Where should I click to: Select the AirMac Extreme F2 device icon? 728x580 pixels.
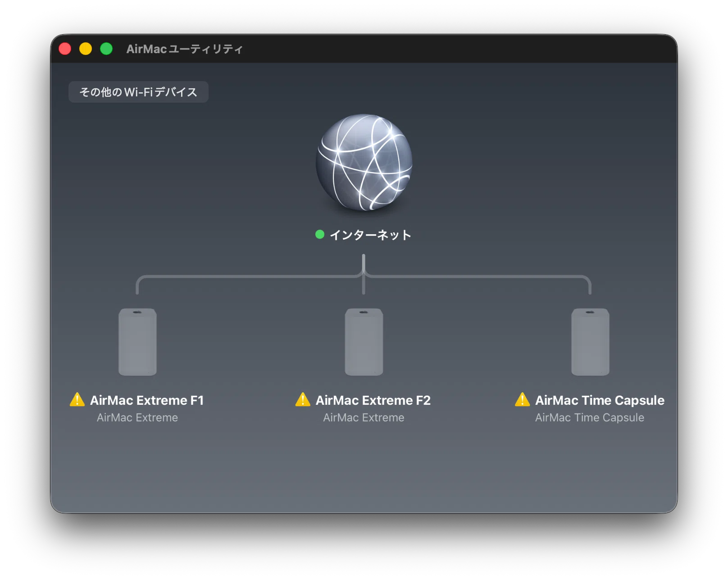[364, 342]
